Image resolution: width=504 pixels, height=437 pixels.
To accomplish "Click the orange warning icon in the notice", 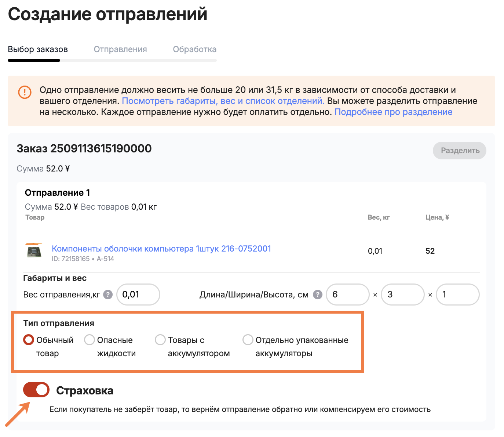I will [25, 92].
